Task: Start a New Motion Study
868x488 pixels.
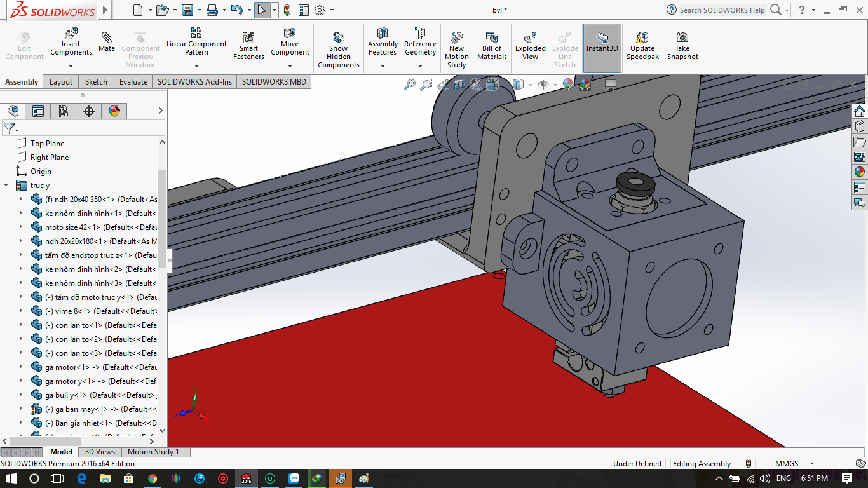Action: [x=456, y=50]
